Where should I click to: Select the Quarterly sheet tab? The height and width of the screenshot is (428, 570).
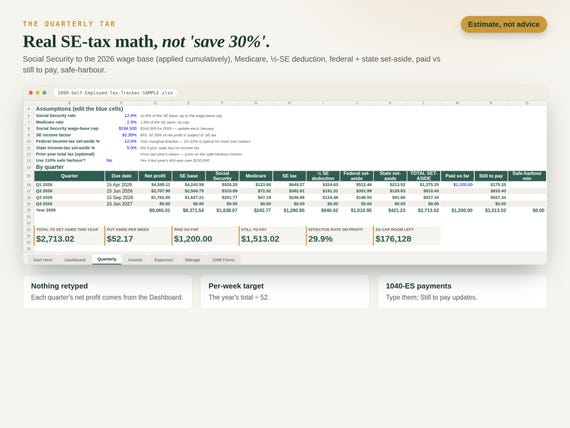107,259
